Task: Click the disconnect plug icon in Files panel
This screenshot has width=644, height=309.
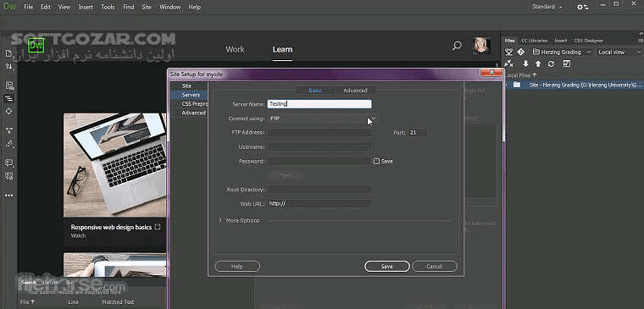Action: pyautogui.click(x=509, y=63)
